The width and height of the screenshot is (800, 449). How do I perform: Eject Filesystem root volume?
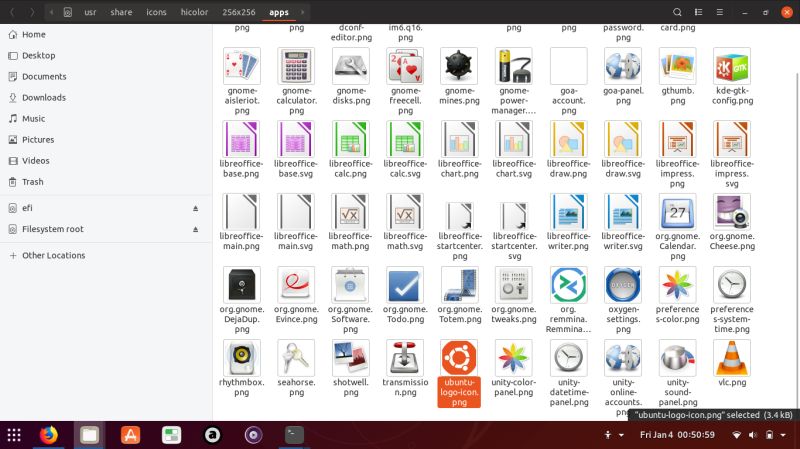tap(195, 229)
